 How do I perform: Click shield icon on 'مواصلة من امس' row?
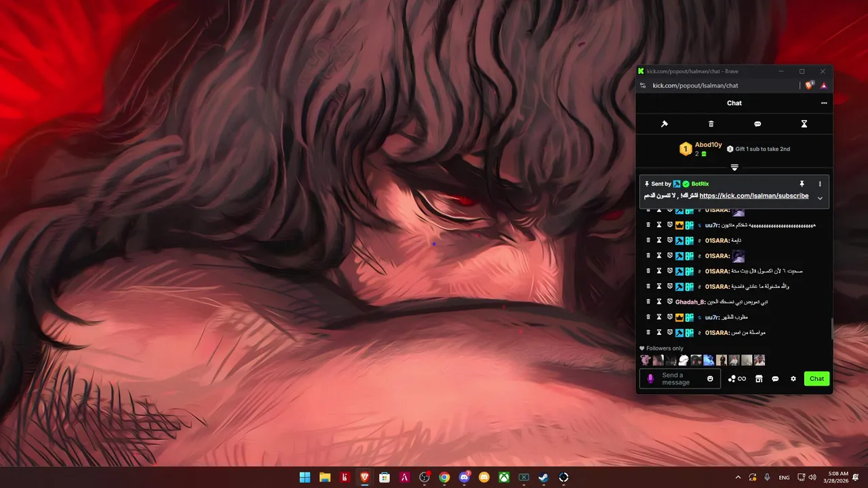[x=669, y=333]
